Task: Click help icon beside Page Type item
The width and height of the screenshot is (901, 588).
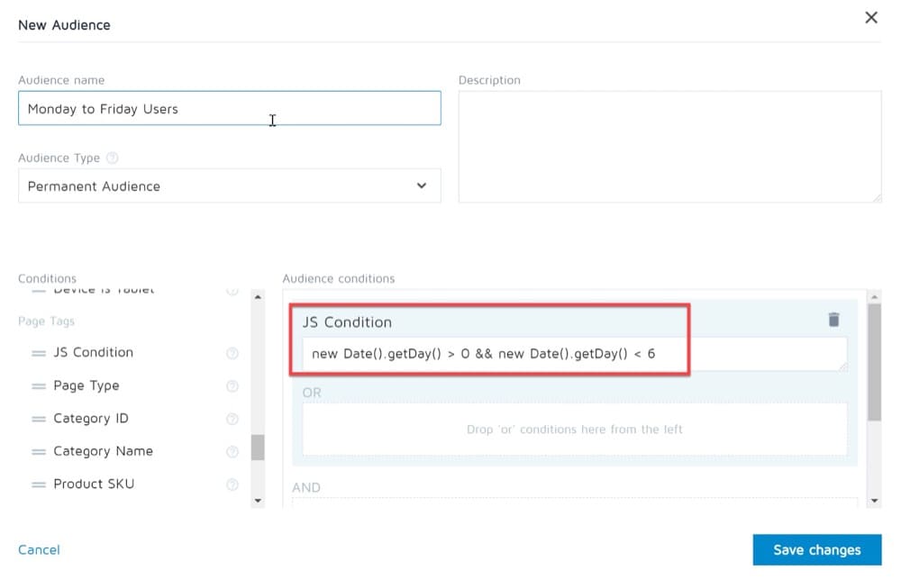Action: point(232,386)
